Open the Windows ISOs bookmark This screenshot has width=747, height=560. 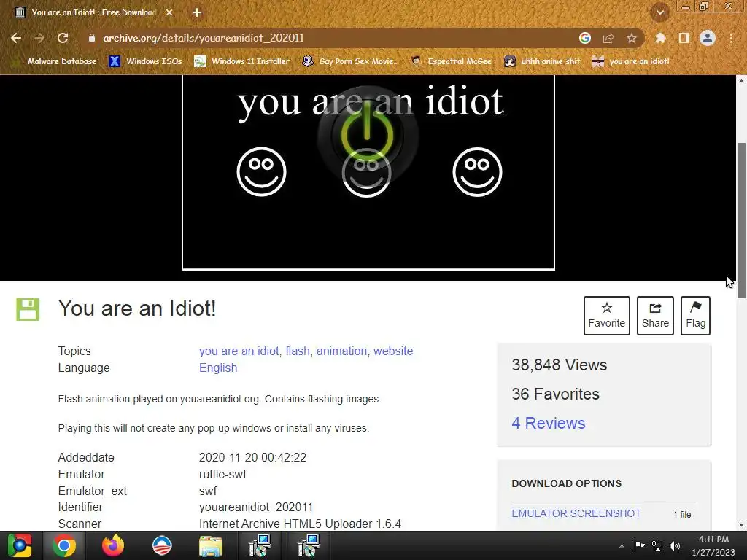(146, 61)
